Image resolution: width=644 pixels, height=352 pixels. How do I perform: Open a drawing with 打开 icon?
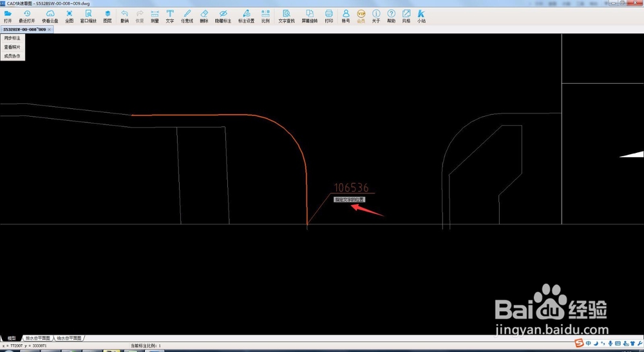(7, 17)
